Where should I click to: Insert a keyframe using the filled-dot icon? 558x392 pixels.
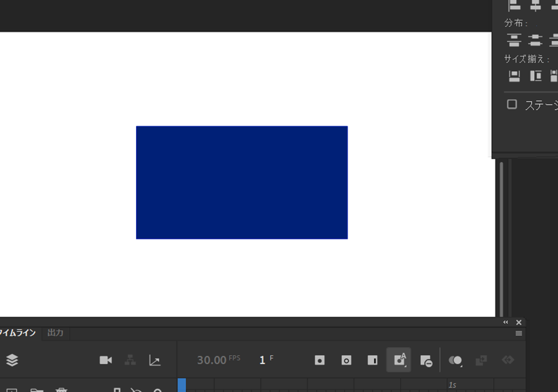(x=320, y=360)
